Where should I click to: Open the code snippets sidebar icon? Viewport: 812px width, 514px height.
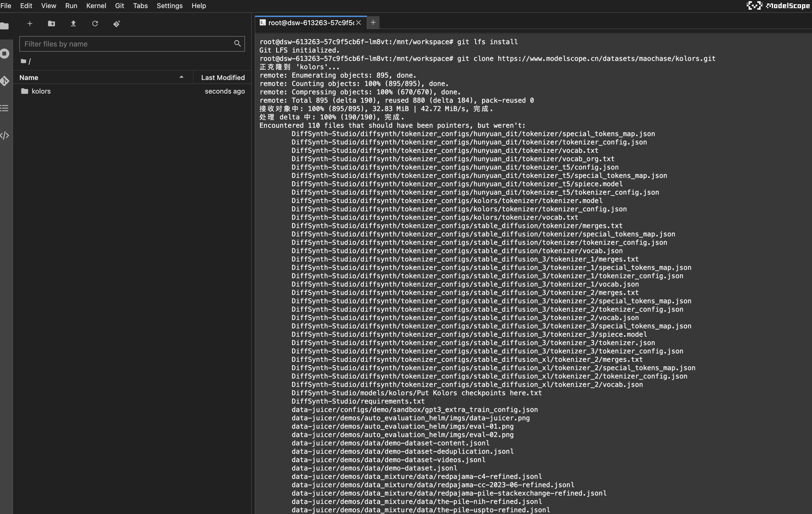point(5,135)
